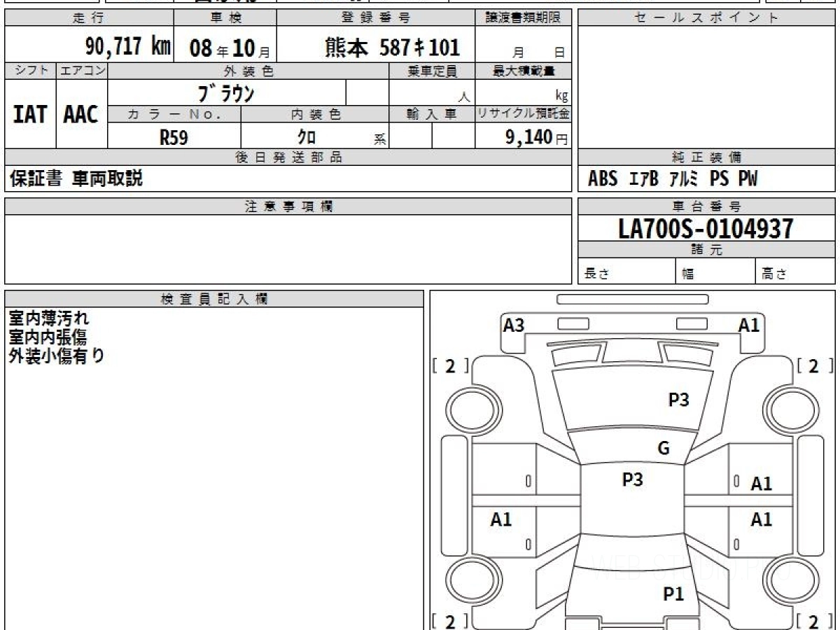This screenshot has width=840, height=630.
Task: Select the 長さ field
Action: [x=627, y=272]
